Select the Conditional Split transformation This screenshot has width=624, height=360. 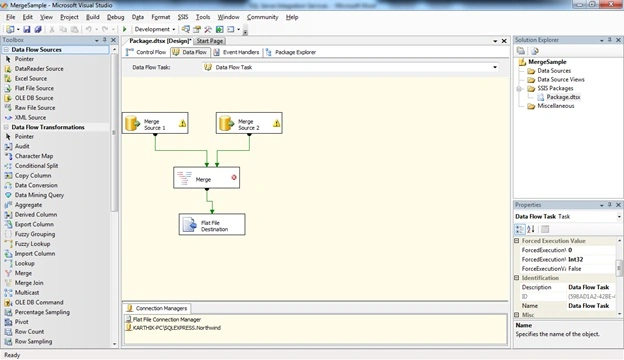tap(36, 166)
